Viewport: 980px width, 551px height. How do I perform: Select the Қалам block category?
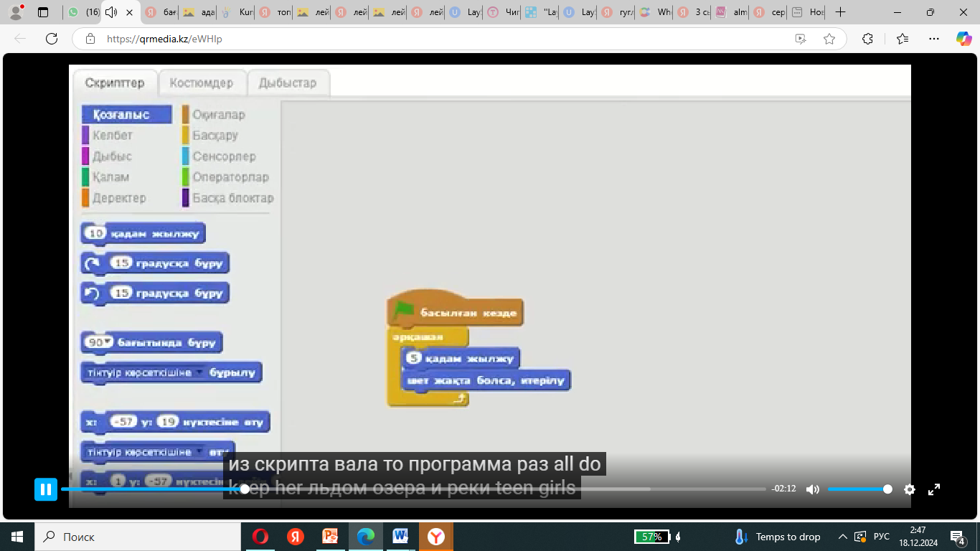point(105,177)
